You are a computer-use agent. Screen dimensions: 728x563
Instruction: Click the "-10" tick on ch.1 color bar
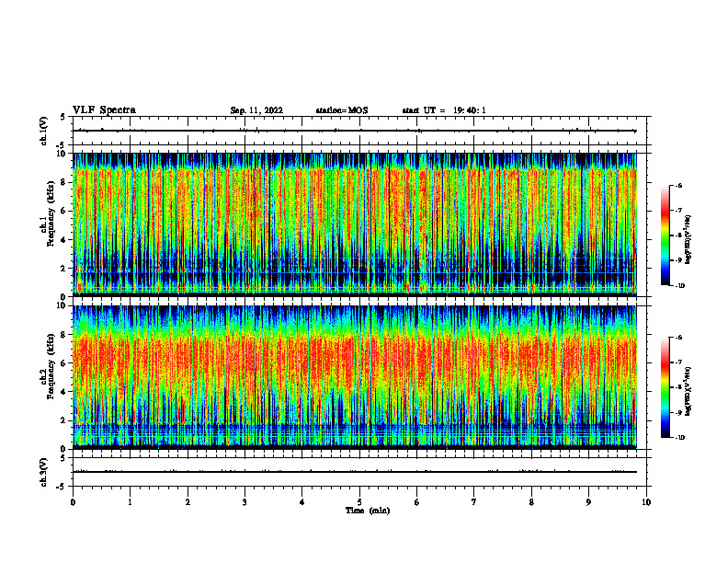(x=680, y=286)
